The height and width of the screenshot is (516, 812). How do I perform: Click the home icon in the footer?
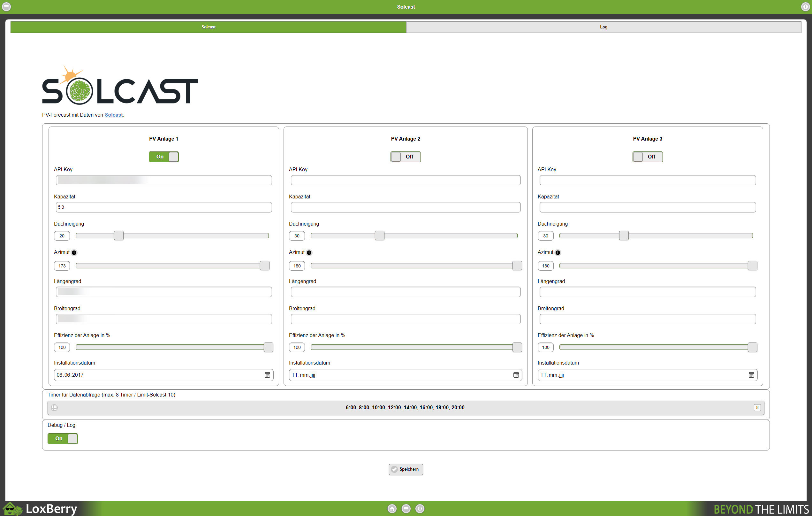pyautogui.click(x=392, y=509)
